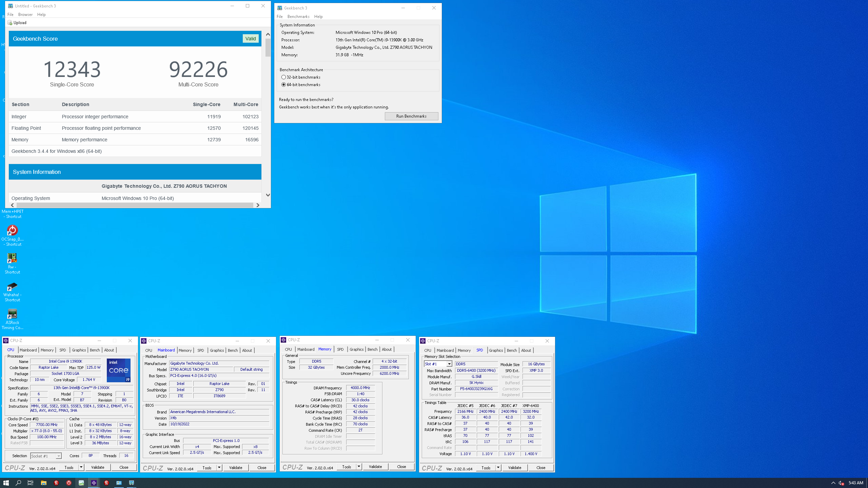Click Untitled - Geekbench 3 title bar icon
868x488 pixels.
[x=11, y=6]
